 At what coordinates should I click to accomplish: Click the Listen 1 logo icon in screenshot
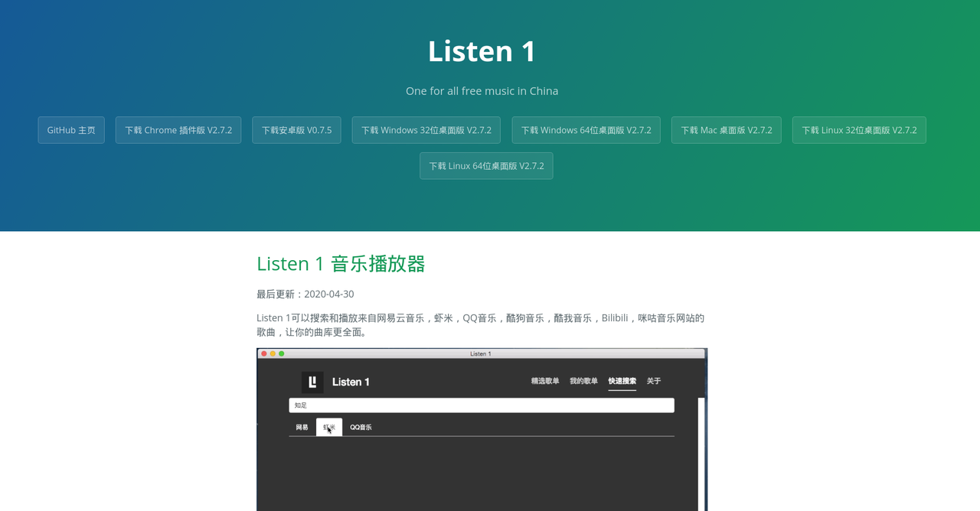(312, 382)
